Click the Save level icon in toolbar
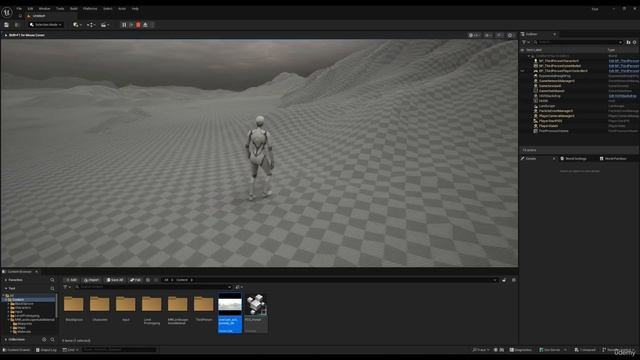The width and height of the screenshot is (640, 360). tap(7, 25)
